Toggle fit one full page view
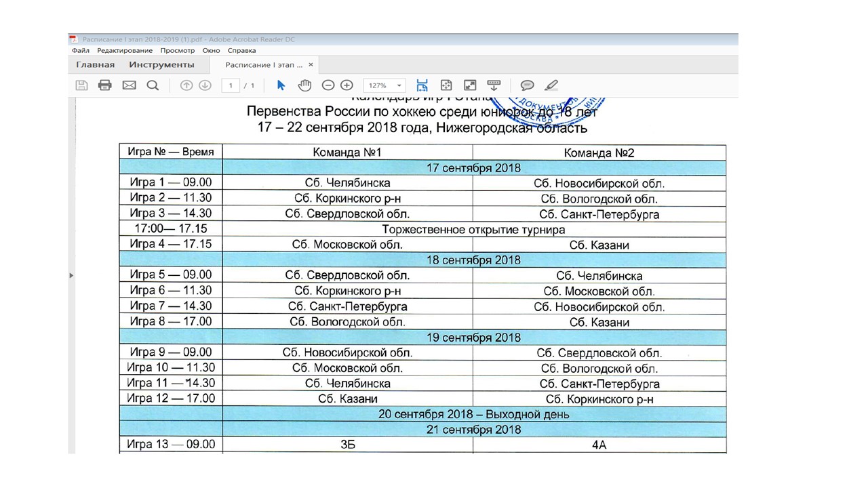 point(446,85)
